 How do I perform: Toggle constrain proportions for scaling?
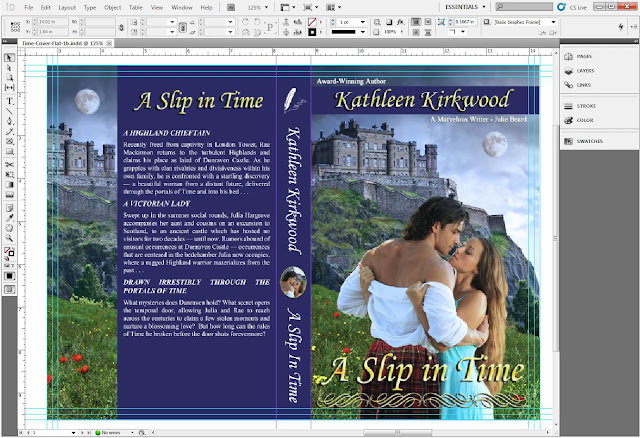(183, 27)
